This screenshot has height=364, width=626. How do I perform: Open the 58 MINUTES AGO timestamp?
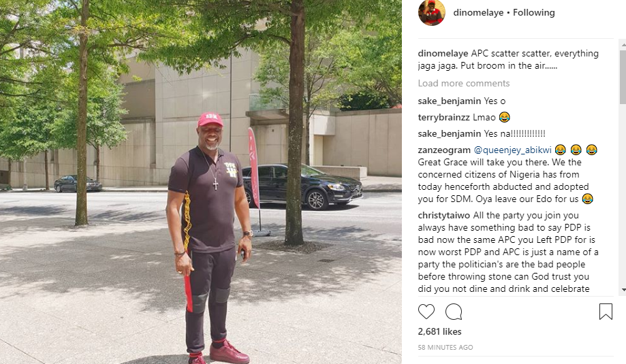pyautogui.click(x=445, y=347)
